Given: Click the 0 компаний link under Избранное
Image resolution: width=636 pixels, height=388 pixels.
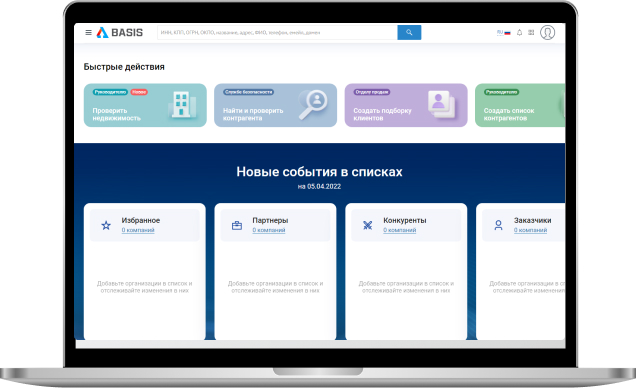Looking at the screenshot, I should coord(138,230).
